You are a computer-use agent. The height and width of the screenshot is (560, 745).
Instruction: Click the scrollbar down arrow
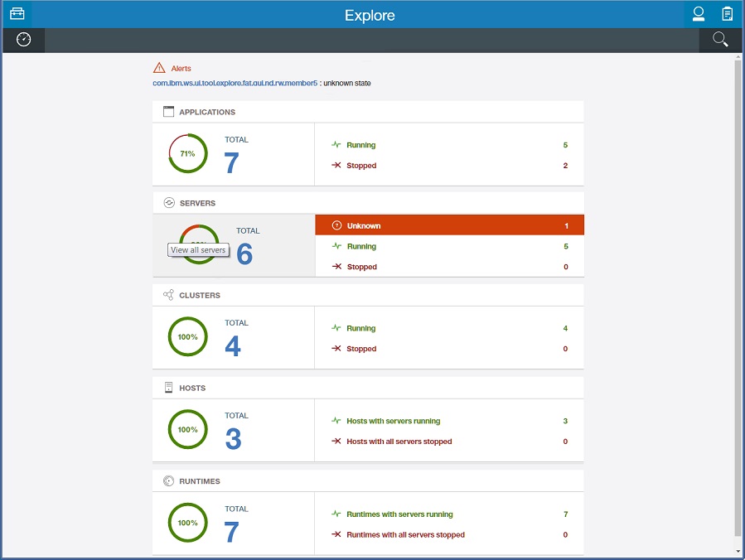click(738, 551)
